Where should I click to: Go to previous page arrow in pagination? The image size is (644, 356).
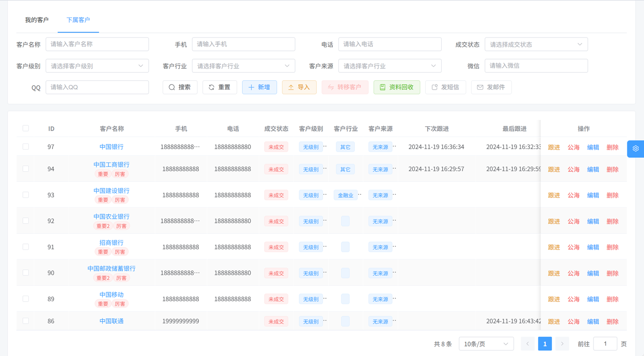pyautogui.click(x=527, y=344)
